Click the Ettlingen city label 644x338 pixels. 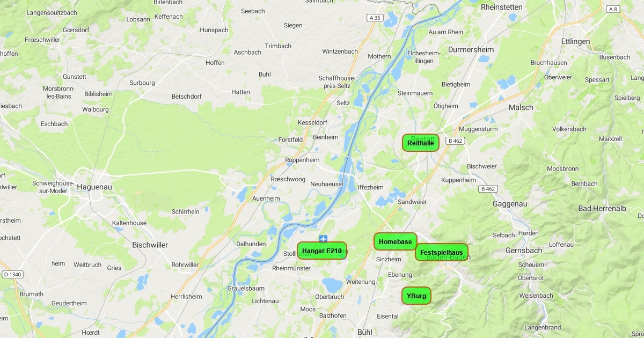pos(575,41)
